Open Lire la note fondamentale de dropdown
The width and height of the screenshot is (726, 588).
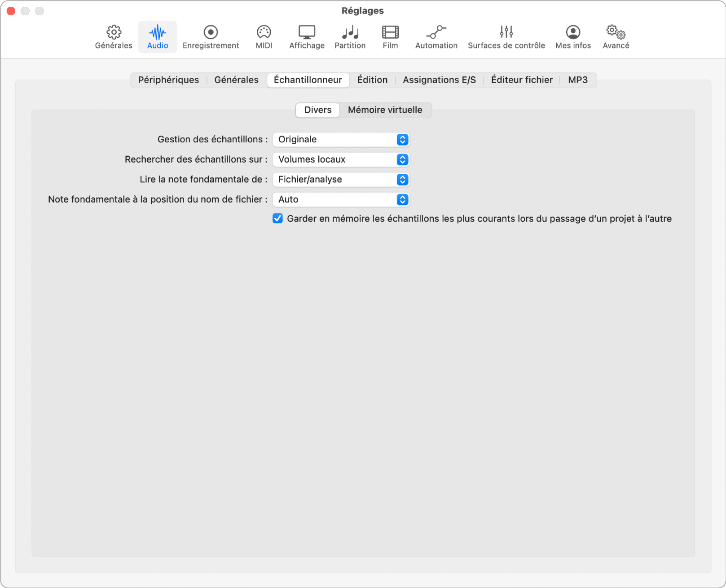(341, 180)
